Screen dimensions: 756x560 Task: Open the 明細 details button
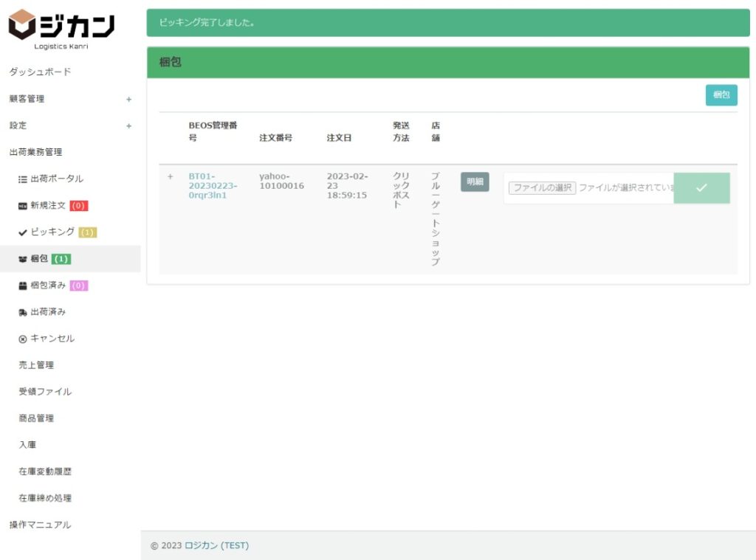pos(475,182)
